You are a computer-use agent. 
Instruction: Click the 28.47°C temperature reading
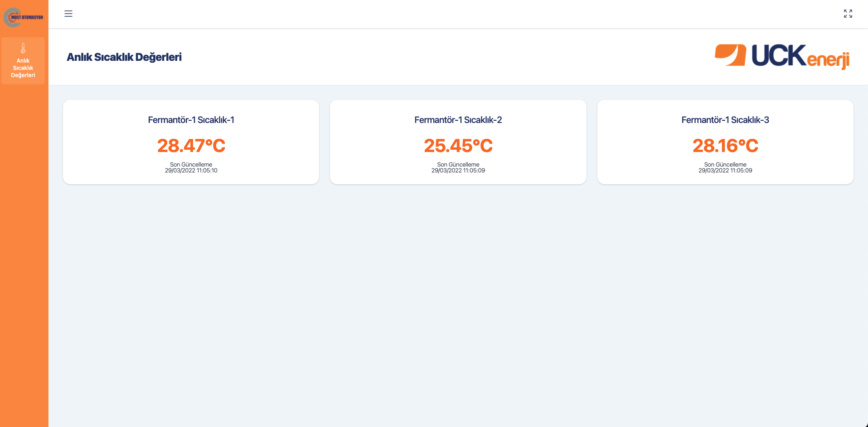191,146
